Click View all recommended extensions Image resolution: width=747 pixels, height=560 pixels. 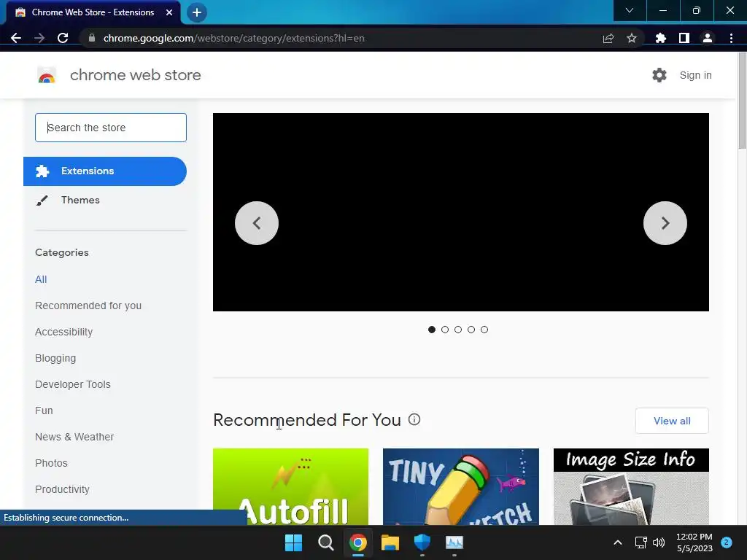[x=672, y=421]
